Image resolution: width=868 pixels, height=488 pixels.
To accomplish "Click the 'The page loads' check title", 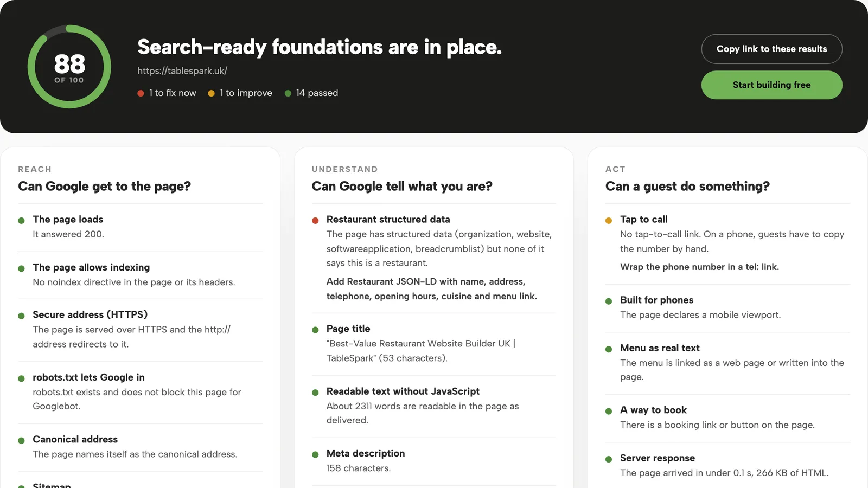I will pyautogui.click(x=68, y=219).
